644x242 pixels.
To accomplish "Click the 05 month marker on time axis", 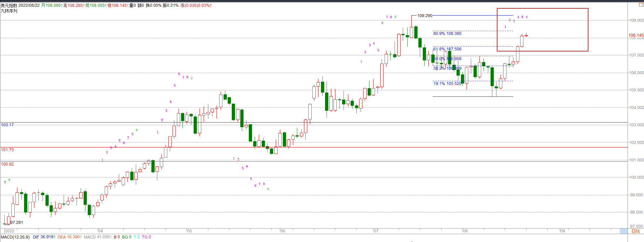I will 190,231.
